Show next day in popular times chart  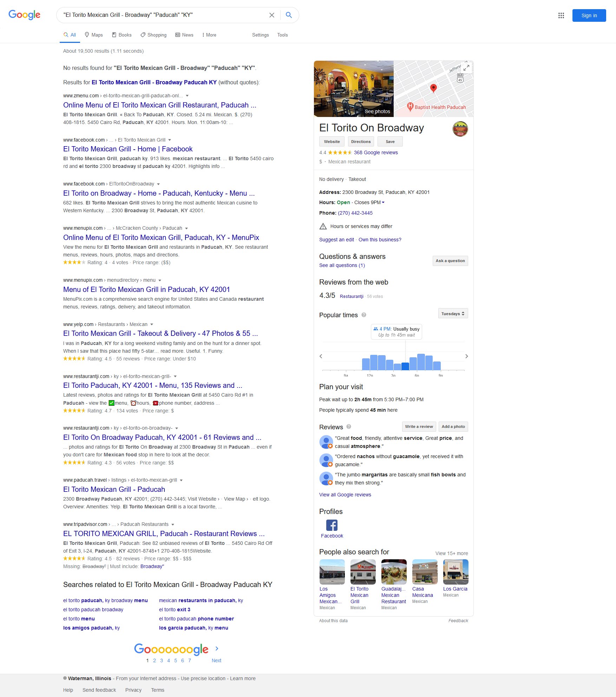click(x=466, y=356)
